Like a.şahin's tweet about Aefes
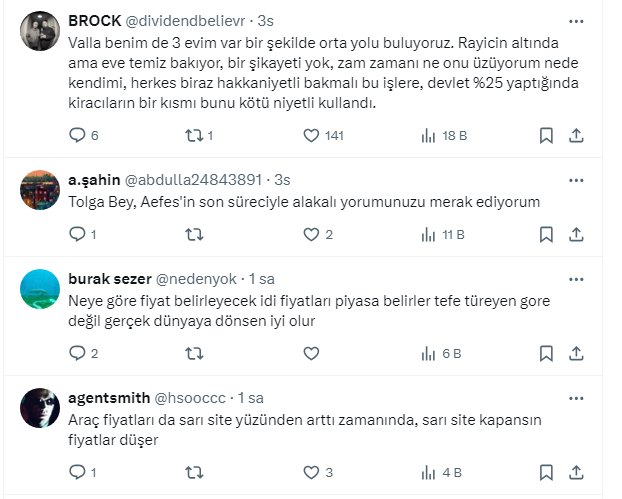 coord(311,235)
